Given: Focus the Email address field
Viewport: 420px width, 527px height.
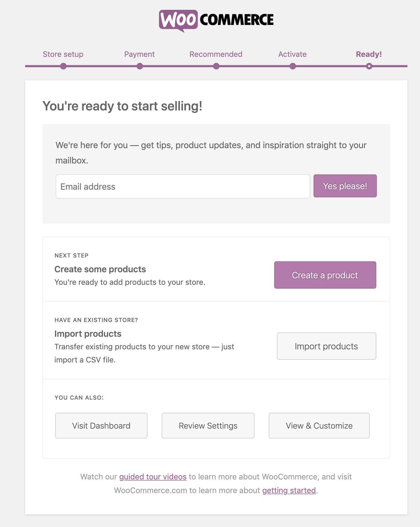Looking at the screenshot, I should (183, 186).
